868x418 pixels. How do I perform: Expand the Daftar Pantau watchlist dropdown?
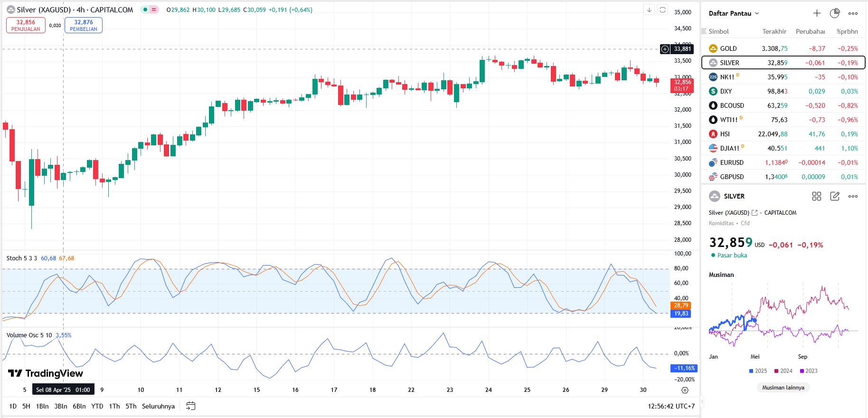click(x=734, y=13)
